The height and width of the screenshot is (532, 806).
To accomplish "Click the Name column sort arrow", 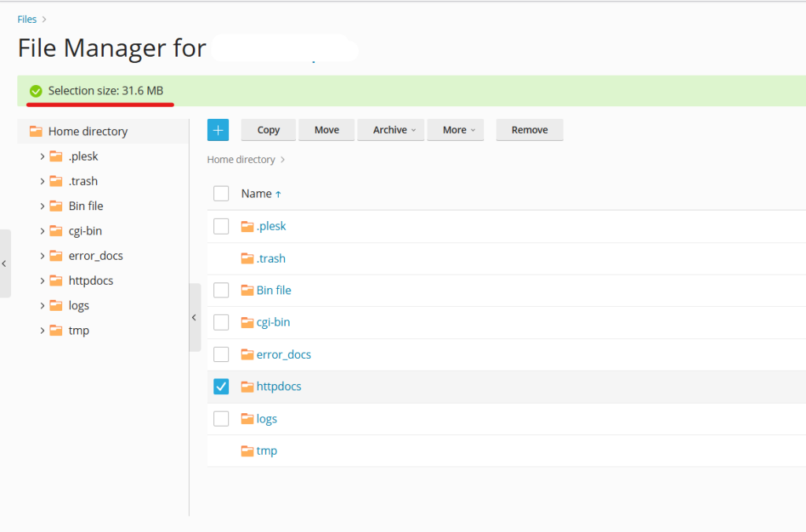I will point(278,194).
